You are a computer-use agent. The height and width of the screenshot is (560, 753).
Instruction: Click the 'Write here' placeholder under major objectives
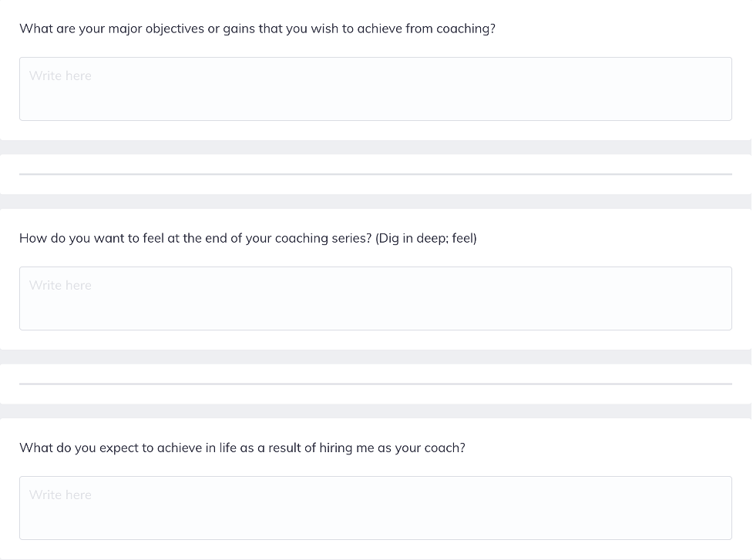60,75
